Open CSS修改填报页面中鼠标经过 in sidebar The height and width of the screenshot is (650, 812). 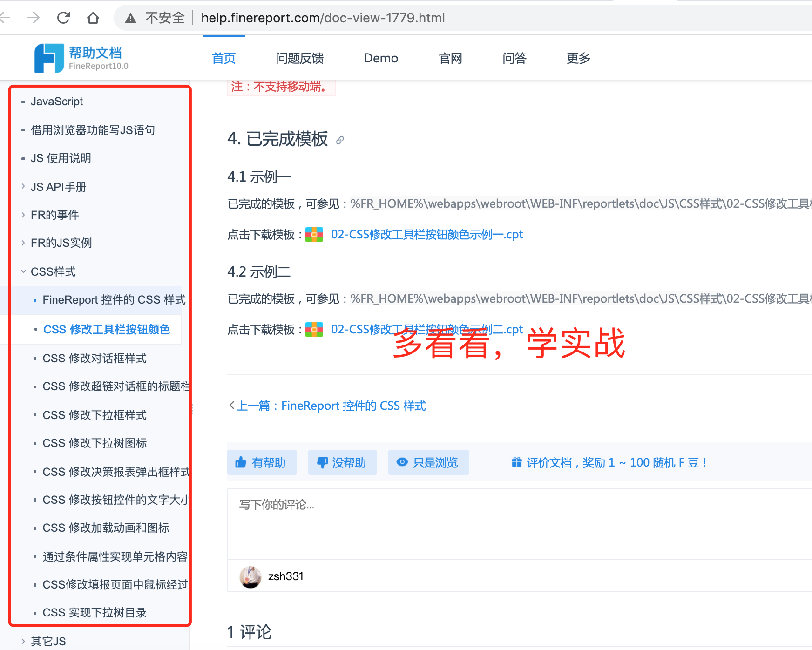[115, 585]
